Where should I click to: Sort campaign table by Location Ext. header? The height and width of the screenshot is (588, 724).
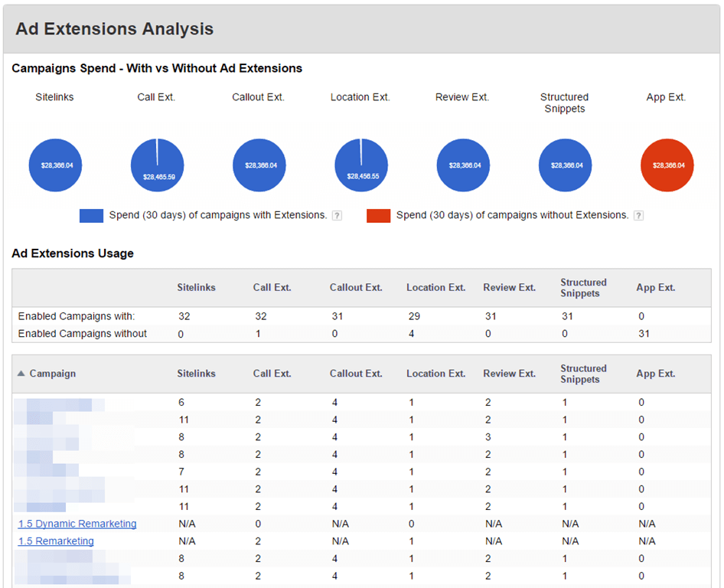point(435,374)
